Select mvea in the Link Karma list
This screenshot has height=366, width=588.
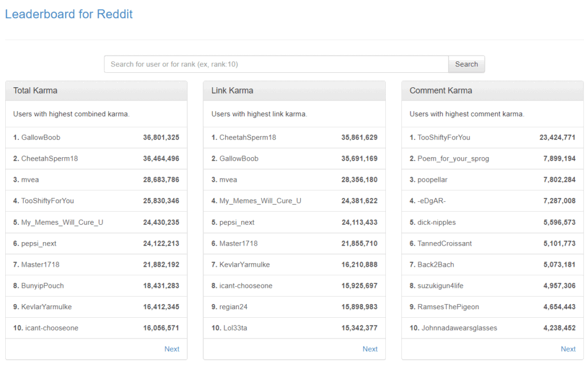coord(228,180)
